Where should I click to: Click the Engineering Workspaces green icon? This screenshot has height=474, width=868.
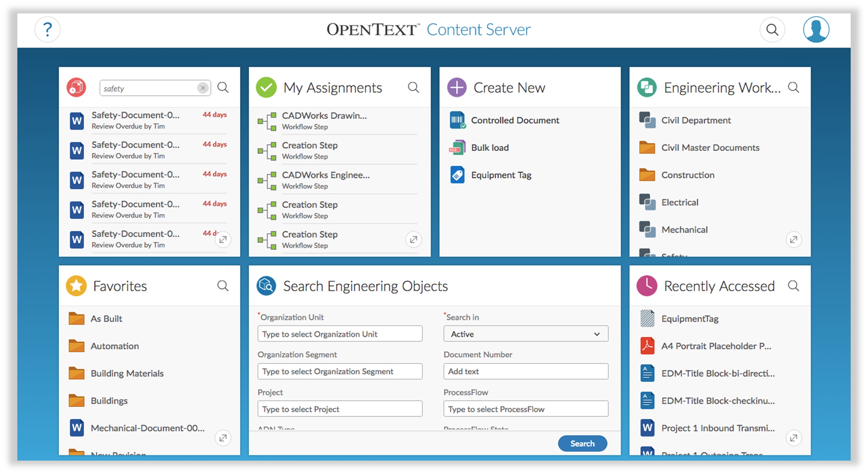tap(647, 87)
